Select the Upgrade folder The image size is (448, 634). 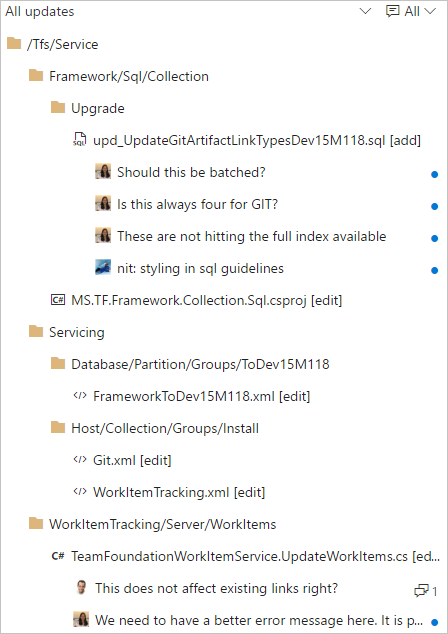pos(97,108)
